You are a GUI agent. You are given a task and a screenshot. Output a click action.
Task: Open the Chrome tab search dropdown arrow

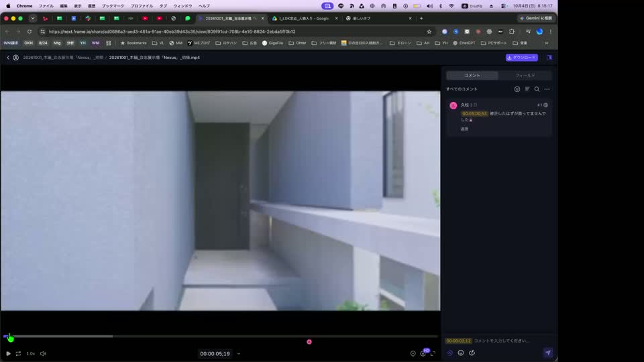[x=33, y=19]
